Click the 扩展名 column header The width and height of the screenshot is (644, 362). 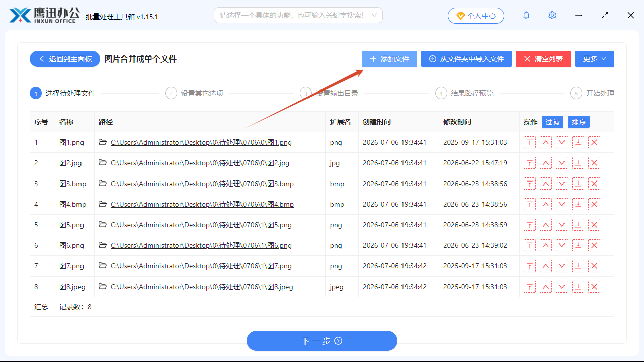click(341, 122)
